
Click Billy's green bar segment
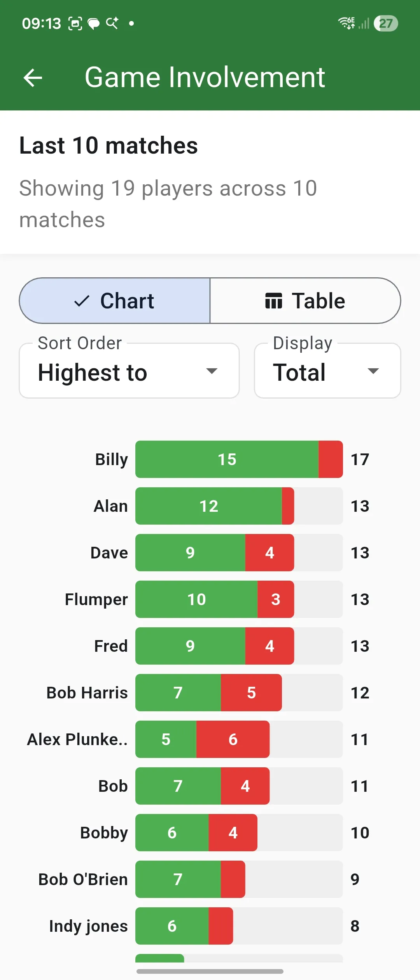(x=227, y=459)
